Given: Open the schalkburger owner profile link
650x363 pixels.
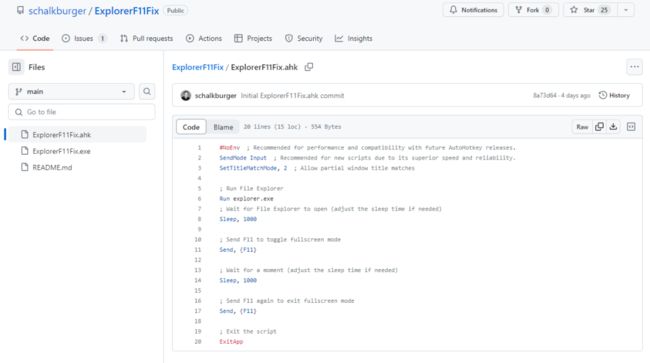Looking at the screenshot, I should click(x=57, y=11).
